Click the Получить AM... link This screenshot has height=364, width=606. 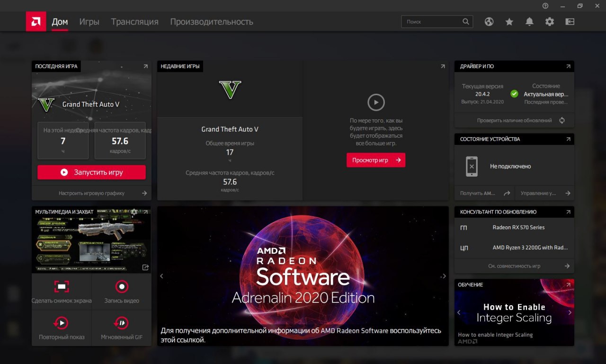pos(484,193)
